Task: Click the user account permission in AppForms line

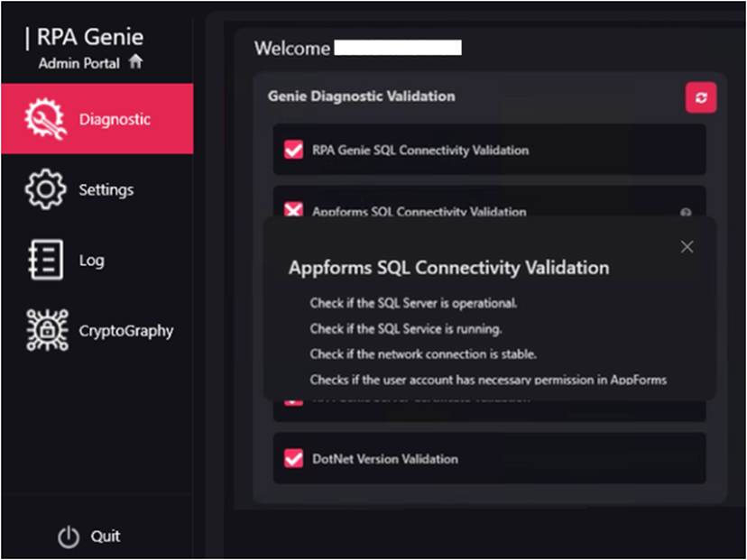Action: [488, 380]
